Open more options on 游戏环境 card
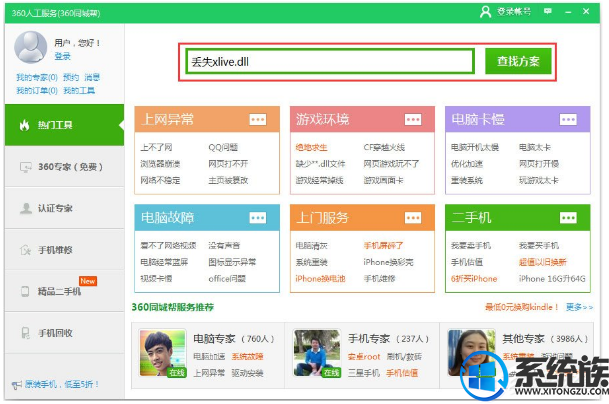The image size is (609, 404). 413,119
